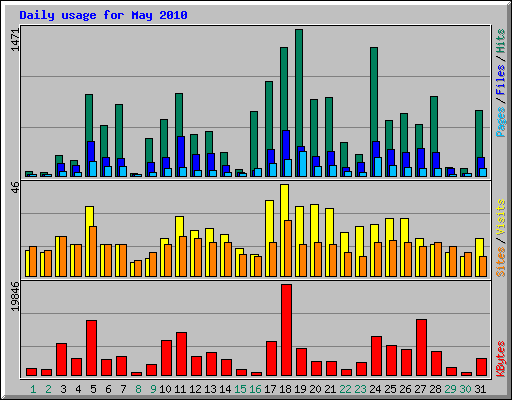
Task: Click day 26 on the date axis
Action: point(405,389)
